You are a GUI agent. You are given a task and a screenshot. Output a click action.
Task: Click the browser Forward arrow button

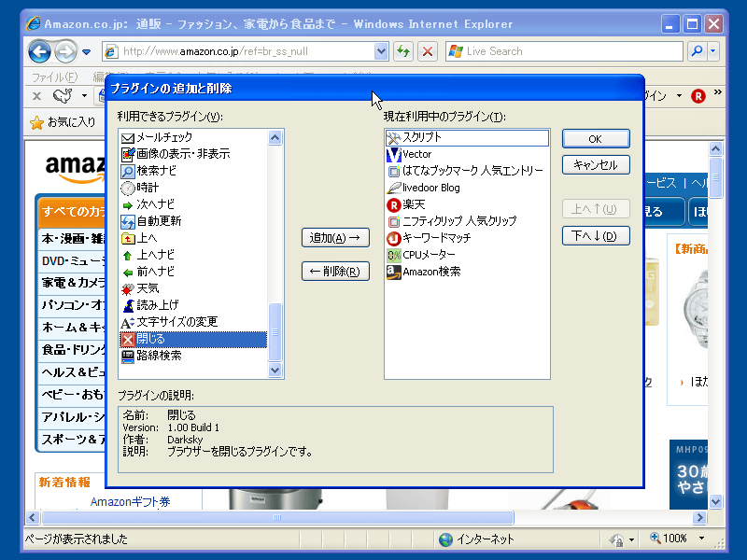point(65,51)
